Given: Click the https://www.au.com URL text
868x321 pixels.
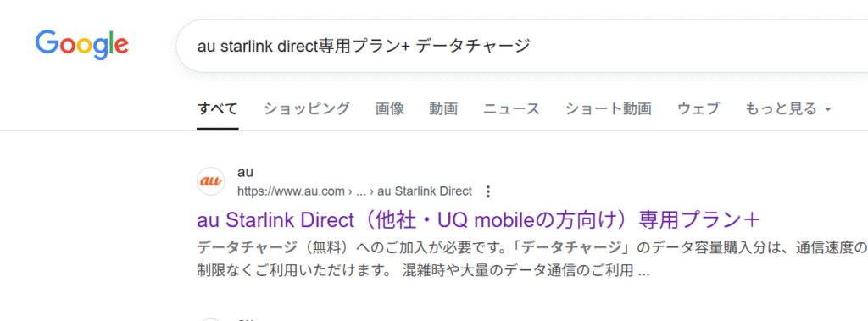Looking at the screenshot, I should pyautogui.click(x=292, y=191).
